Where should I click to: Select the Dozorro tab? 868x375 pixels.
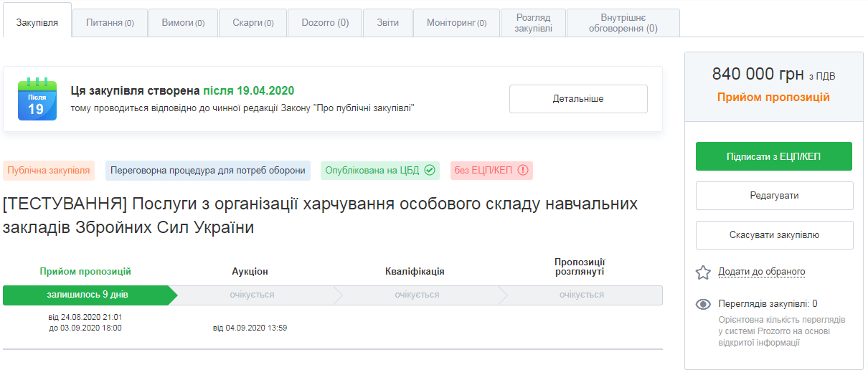click(325, 23)
